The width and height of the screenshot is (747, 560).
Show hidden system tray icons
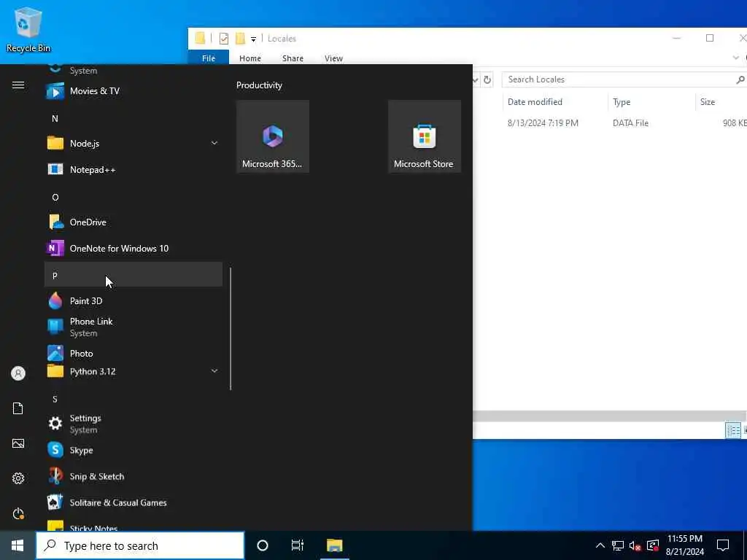(x=600, y=545)
